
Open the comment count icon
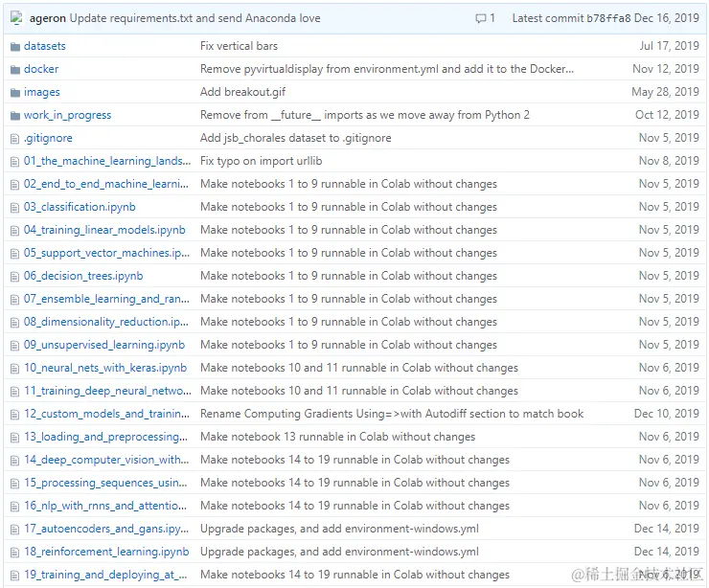coord(480,18)
